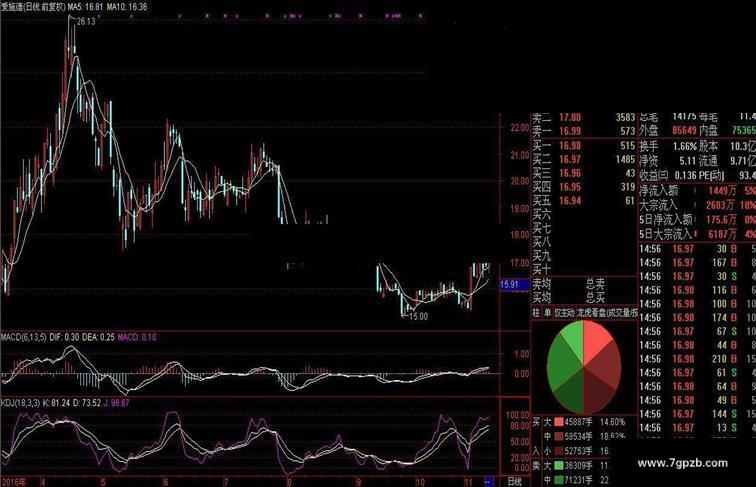Viewport: 756px width, 487px height.
Task: Click the bright red pie slice
Action: (596, 339)
